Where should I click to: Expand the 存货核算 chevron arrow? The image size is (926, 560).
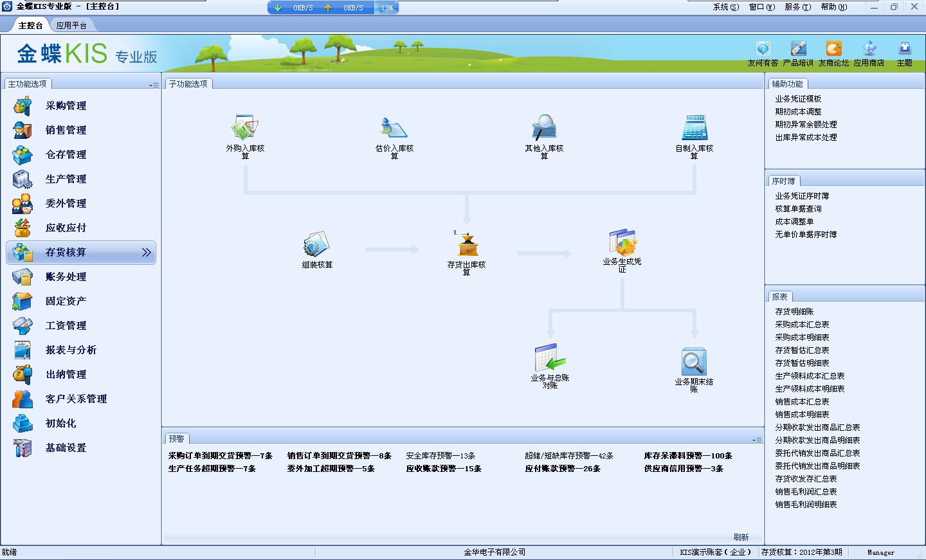pyautogui.click(x=147, y=252)
